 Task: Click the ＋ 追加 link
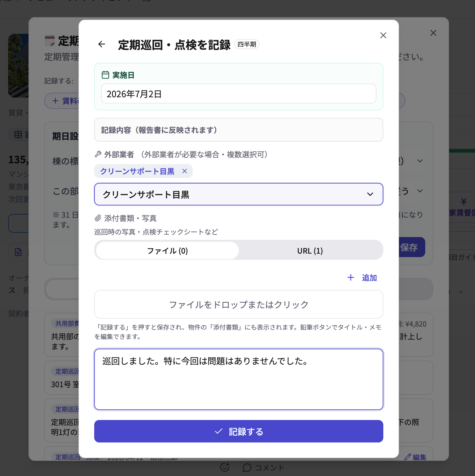(x=362, y=277)
